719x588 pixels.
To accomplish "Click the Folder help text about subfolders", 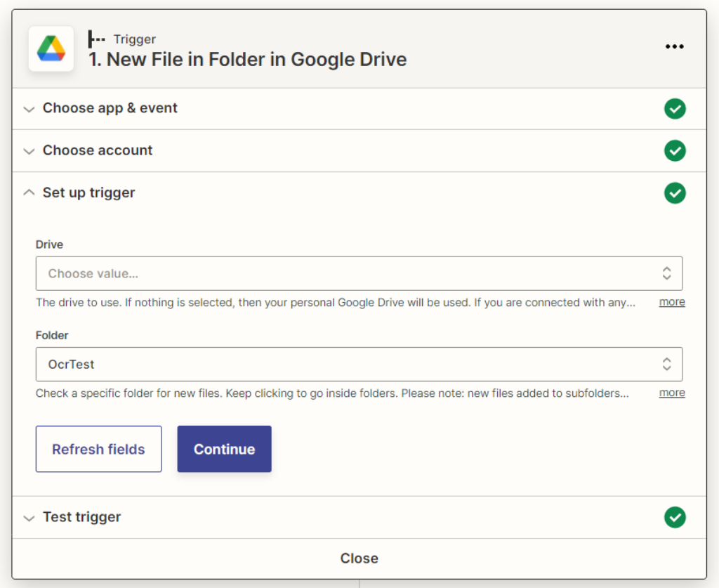I will [332, 393].
